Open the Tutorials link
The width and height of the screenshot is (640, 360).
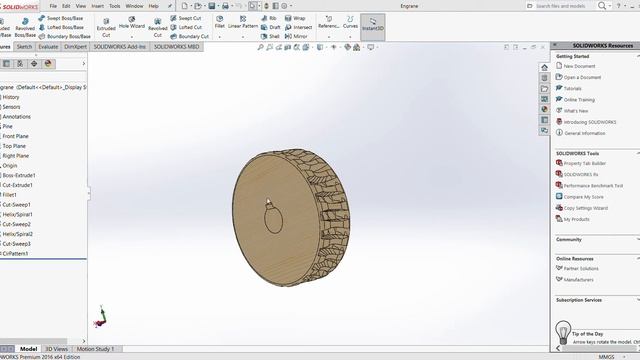pyautogui.click(x=572, y=88)
